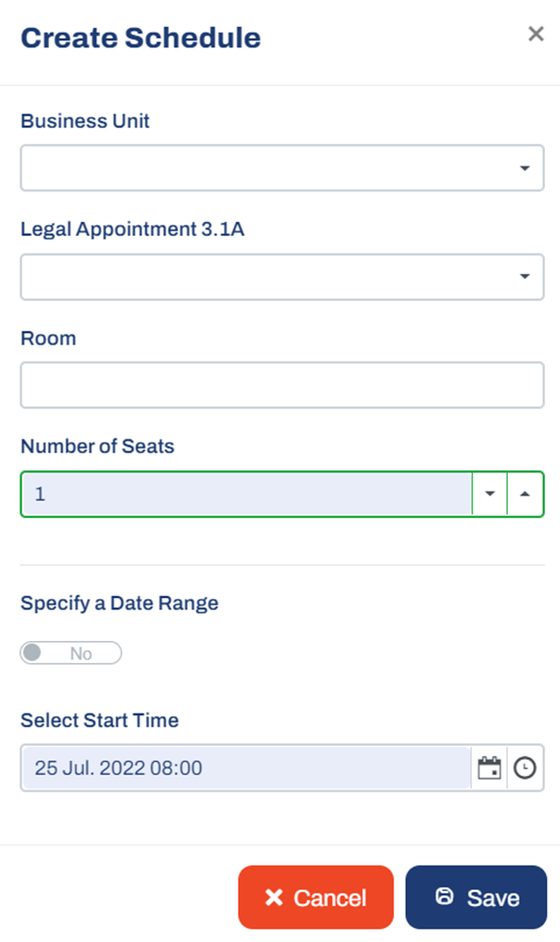The image size is (560, 942).
Task: Save the new schedule
Action: [x=476, y=897]
